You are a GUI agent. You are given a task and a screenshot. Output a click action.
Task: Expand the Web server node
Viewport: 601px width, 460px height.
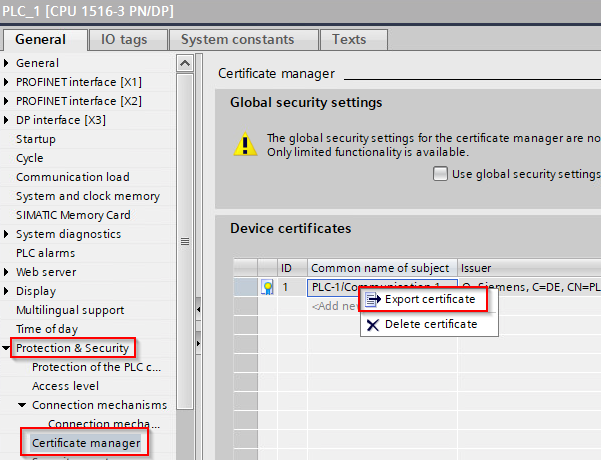[6, 272]
